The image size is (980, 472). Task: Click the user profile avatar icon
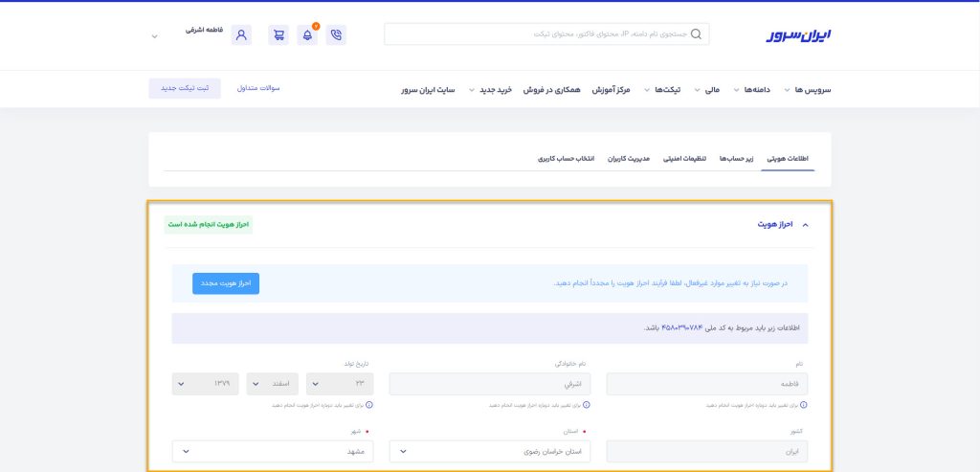pos(241,35)
